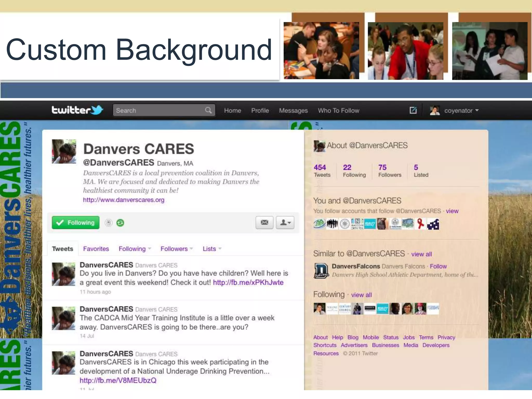Click Danvers CARES profile picture
Image resolution: width=532 pixels, height=399 pixels.
tap(64, 151)
